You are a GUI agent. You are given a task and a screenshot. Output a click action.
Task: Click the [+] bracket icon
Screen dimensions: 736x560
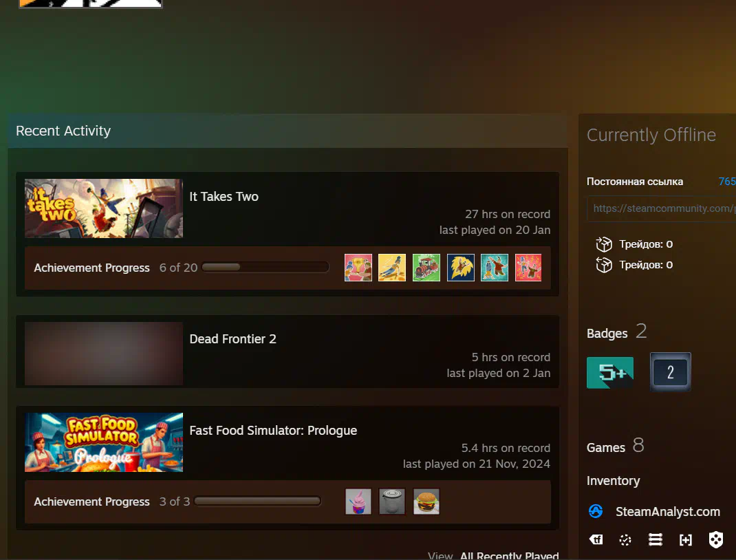pyautogui.click(x=686, y=540)
